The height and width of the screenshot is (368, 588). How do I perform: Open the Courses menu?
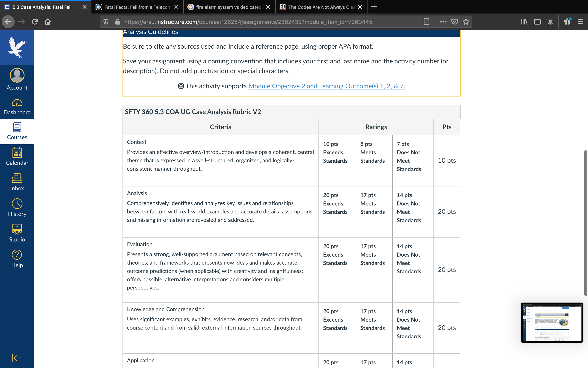click(x=17, y=132)
